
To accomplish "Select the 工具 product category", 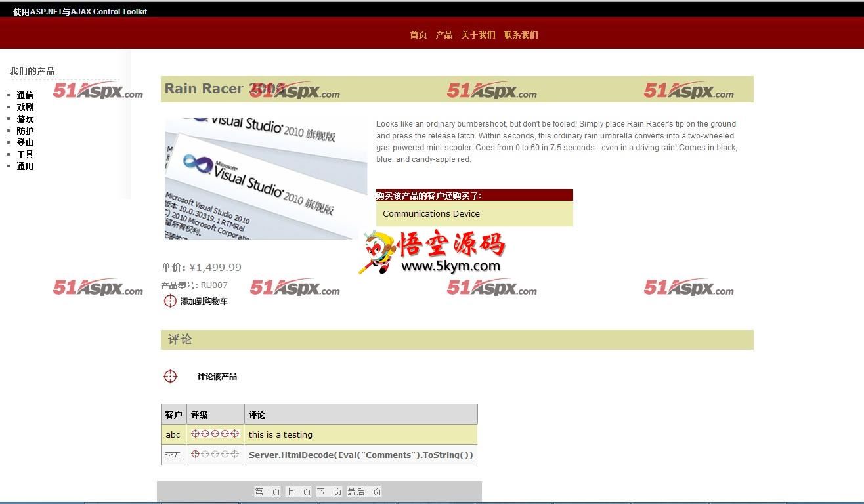I will [25, 154].
